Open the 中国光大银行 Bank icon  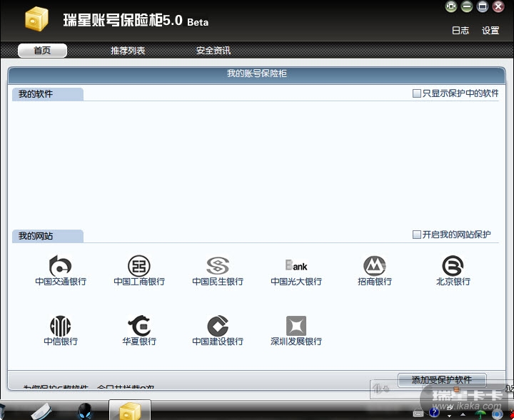296,265
